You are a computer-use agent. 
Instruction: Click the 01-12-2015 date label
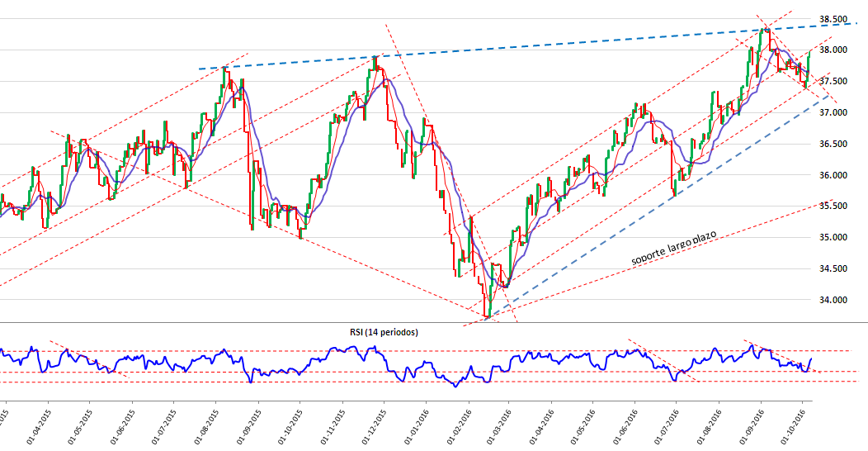375,428
